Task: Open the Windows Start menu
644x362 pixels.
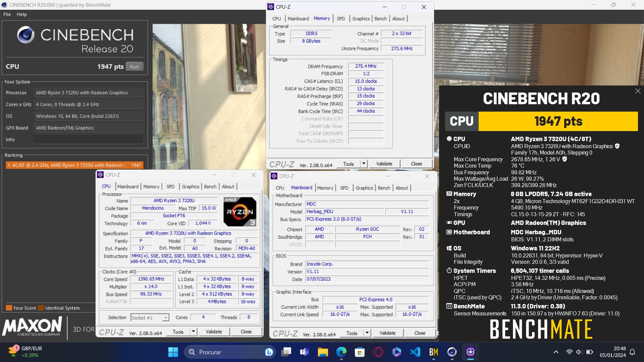Action: (x=173, y=352)
